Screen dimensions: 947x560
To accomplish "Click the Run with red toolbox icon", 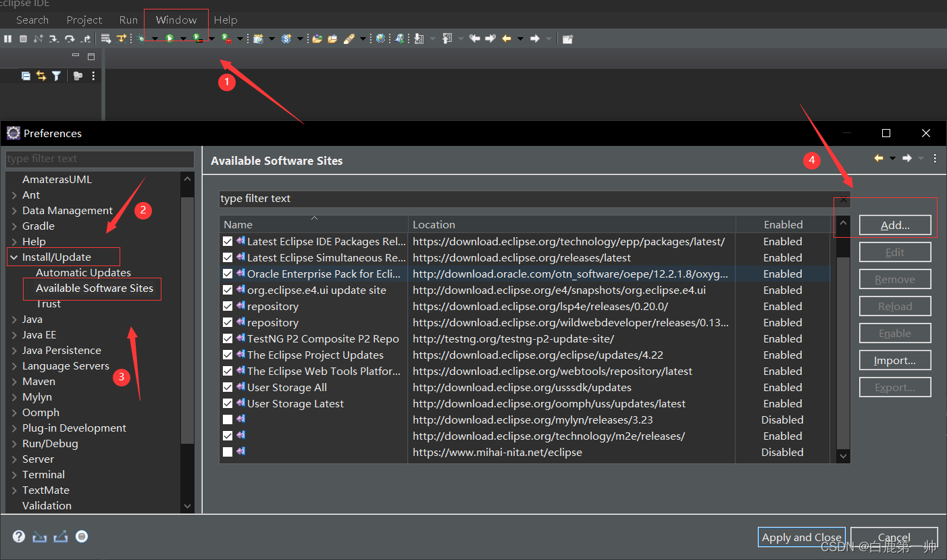I will (226, 39).
